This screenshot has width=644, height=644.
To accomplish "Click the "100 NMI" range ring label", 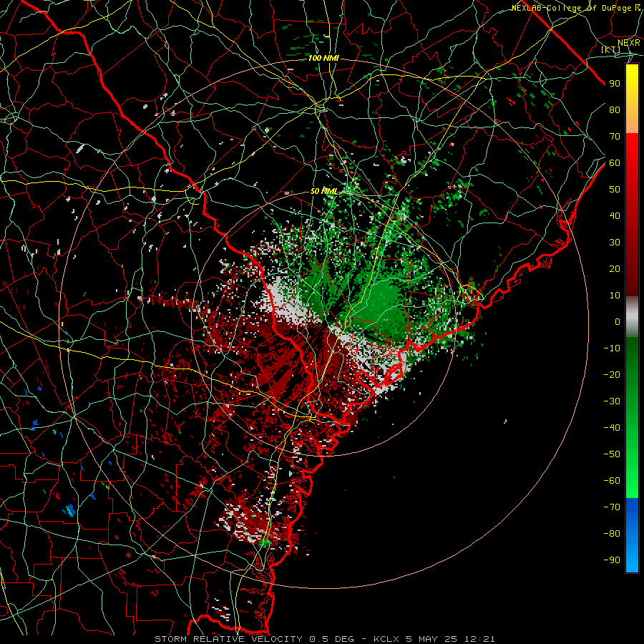I will (323, 59).
